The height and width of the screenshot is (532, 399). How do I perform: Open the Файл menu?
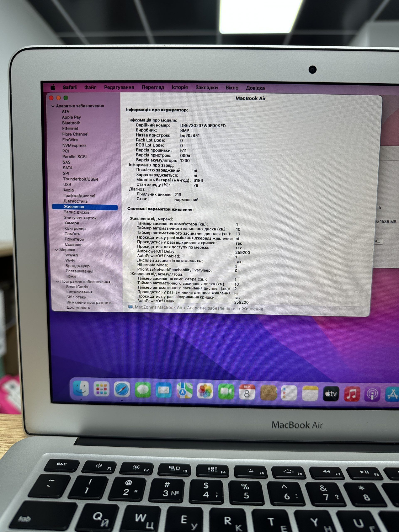click(90, 87)
